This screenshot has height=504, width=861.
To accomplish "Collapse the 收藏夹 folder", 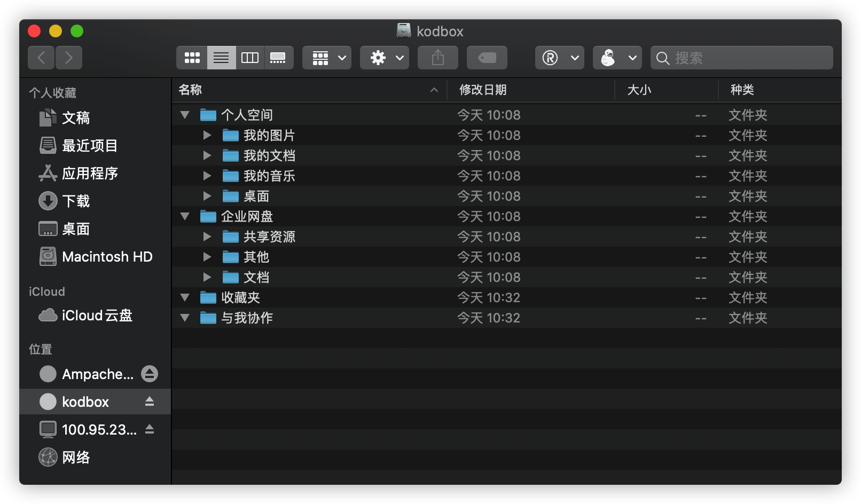I will point(185,297).
